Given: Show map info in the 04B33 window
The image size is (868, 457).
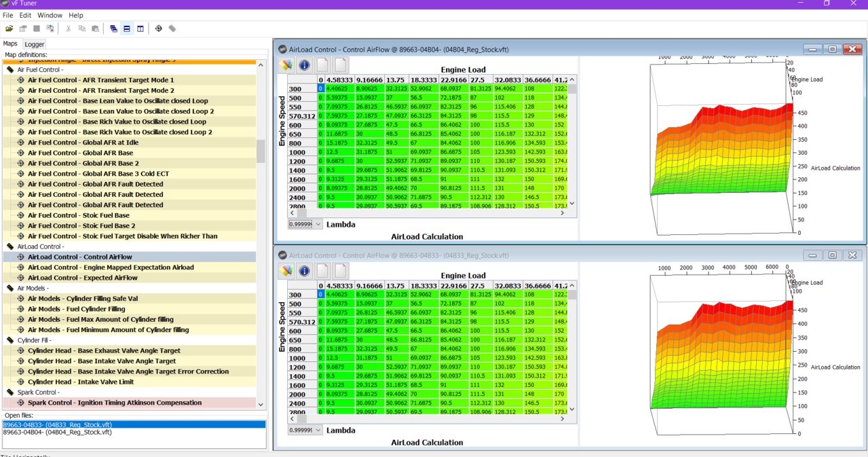Looking at the screenshot, I should click(x=304, y=271).
